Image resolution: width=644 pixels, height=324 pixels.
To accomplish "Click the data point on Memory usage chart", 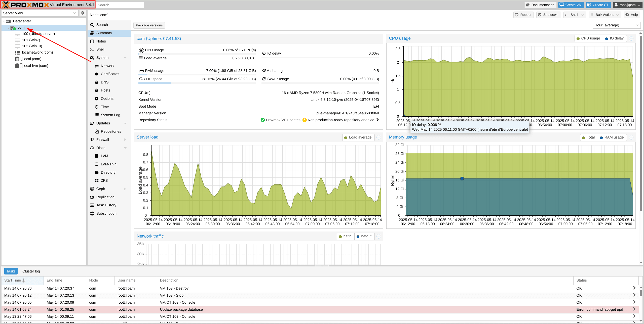I will tap(462, 178).
